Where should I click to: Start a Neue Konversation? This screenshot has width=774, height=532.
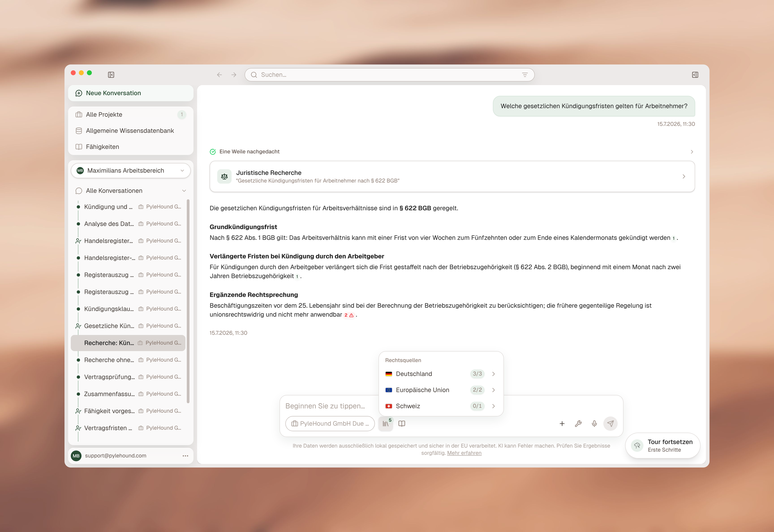coord(131,93)
